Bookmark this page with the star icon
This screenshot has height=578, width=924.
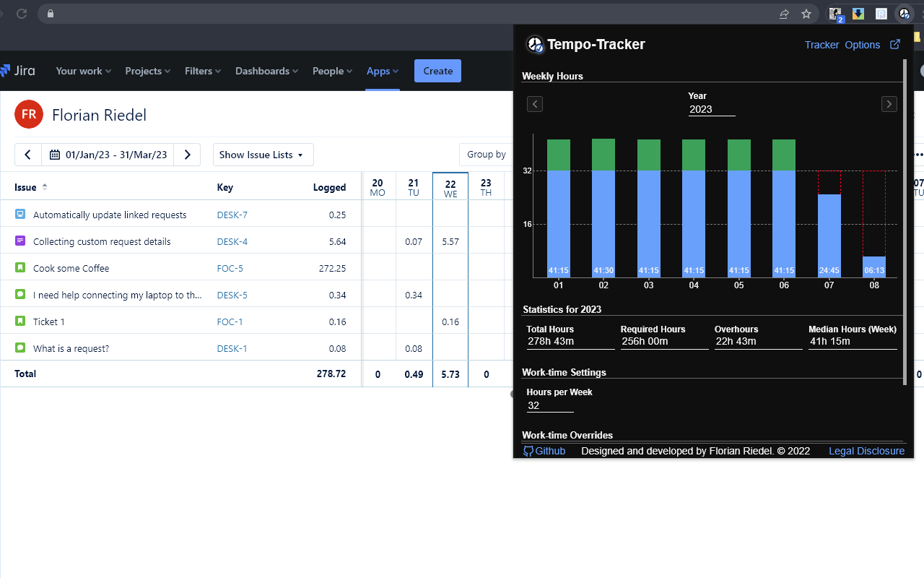[806, 14]
